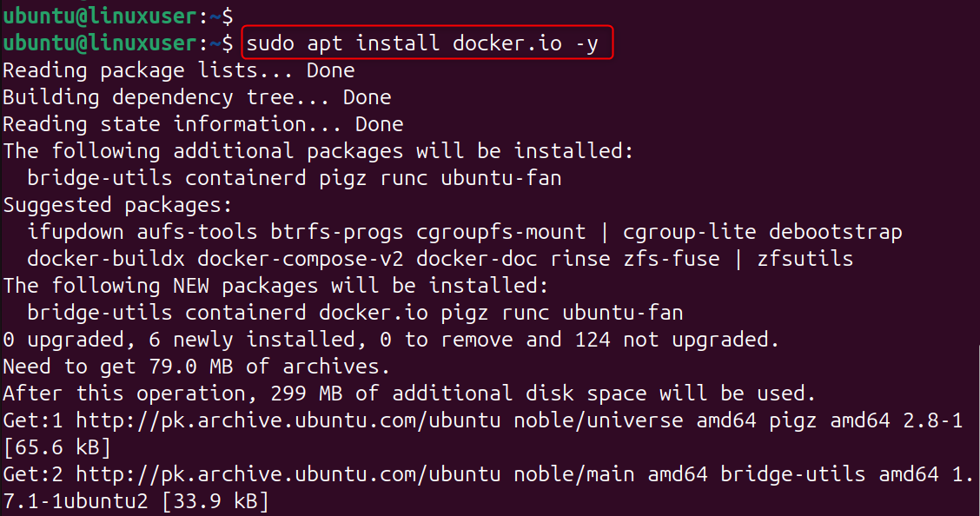Click the "Need to get 79.0 MB" line
Viewport: 980px width, 516px height.
point(196,367)
